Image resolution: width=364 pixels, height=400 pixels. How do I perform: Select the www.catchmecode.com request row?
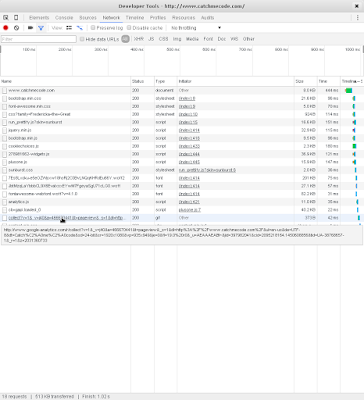click(182, 90)
